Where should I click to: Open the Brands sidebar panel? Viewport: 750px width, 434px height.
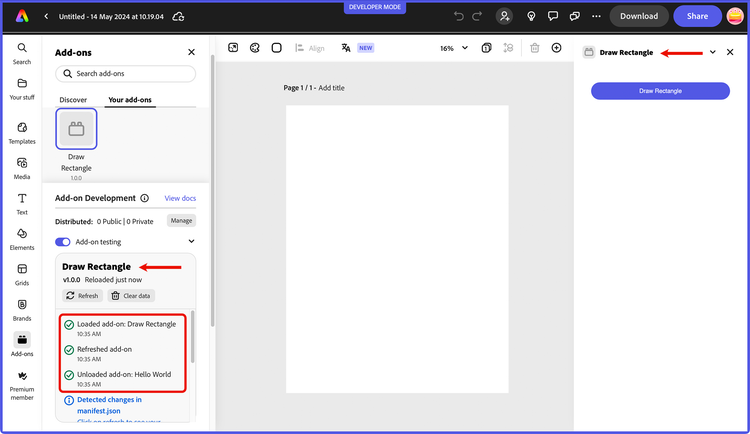coord(22,308)
